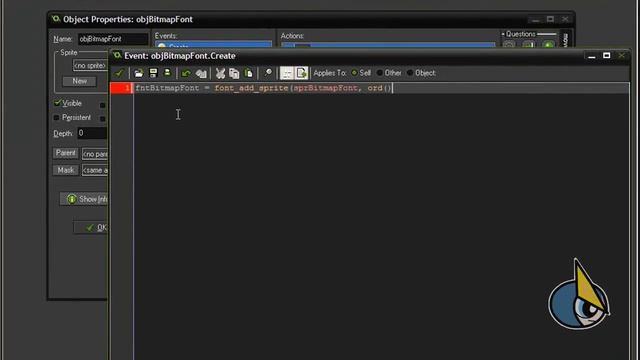This screenshot has width=640, height=360.
Task: Toggle the Visible checkbox in Object Properties
Action: (57, 103)
